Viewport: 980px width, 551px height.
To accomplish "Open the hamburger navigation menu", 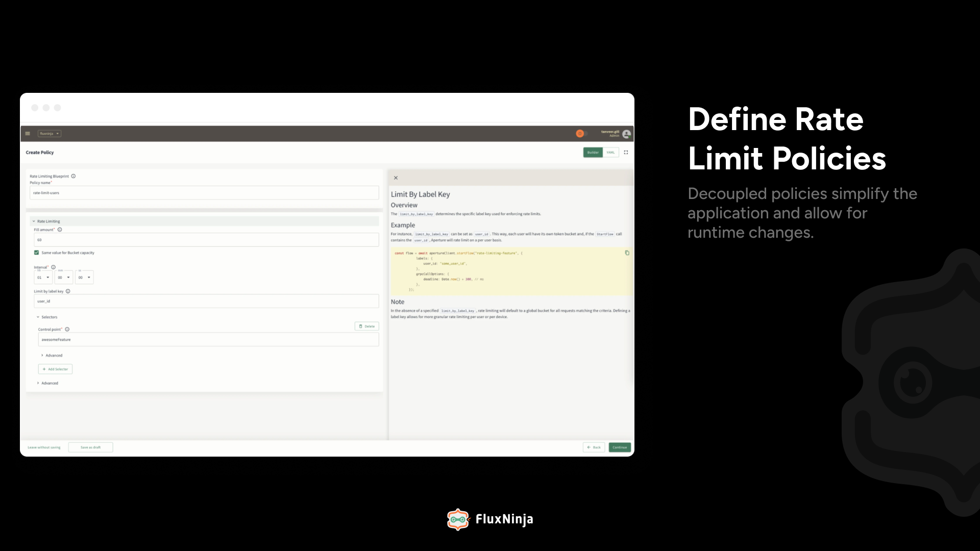I will coord(28,134).
